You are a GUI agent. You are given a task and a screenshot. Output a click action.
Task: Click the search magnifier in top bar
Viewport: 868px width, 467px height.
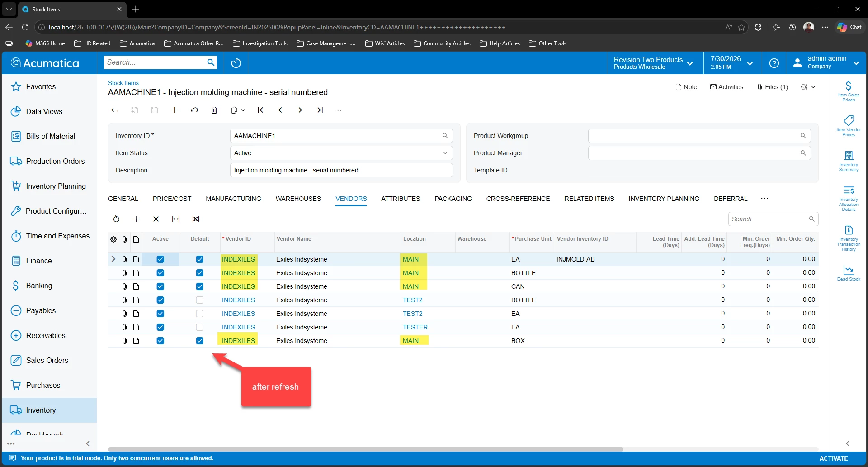pyautogui.click(x=211, y=62)
